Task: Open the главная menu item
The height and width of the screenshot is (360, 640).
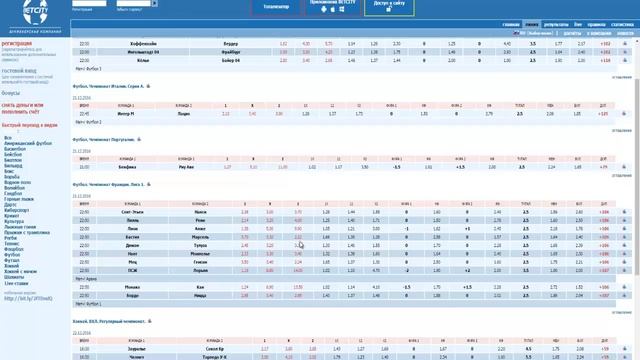Action: coord(511,24)
